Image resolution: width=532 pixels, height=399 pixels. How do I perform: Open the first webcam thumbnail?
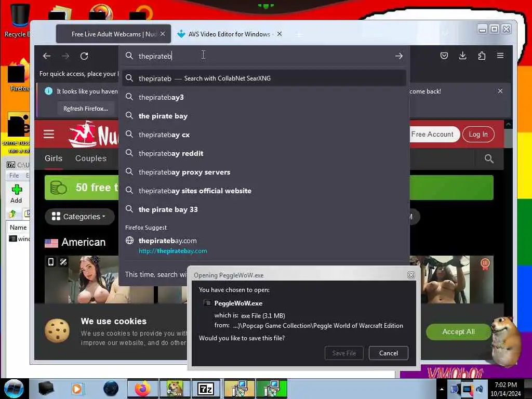click(99, 280)
